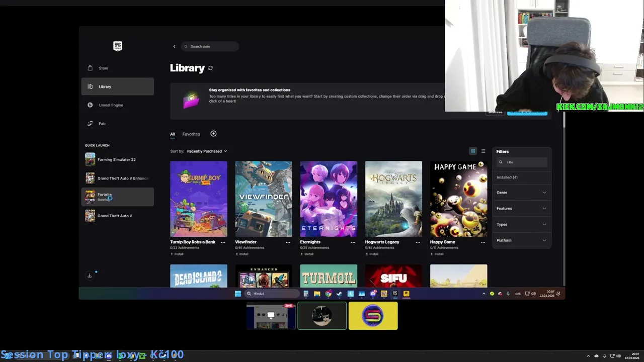Open the Fab marketplace item
The image size is (644, 362).
[x=118, y=123]
